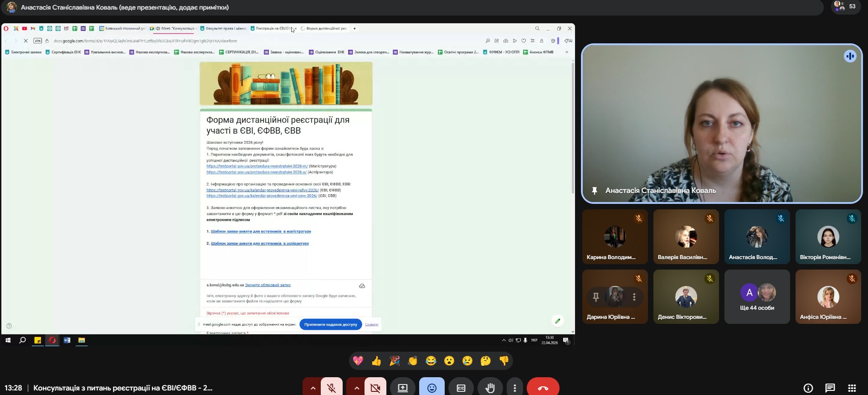Toggle closed captions
Screen dimensions: 868x395
461,388
